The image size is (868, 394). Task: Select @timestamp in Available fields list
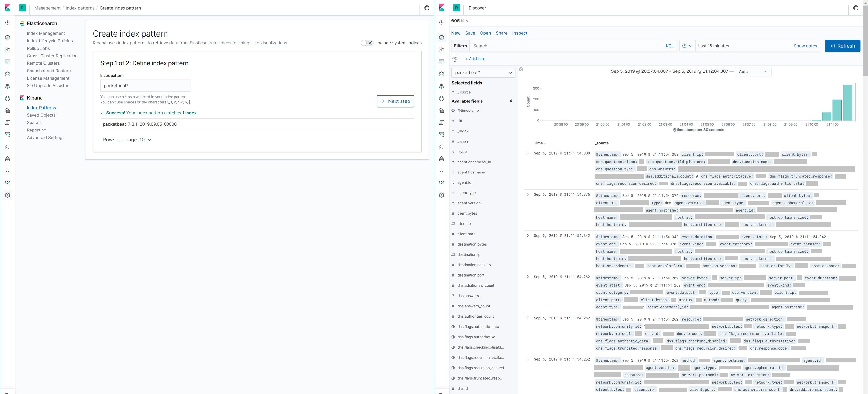point(468,111)
